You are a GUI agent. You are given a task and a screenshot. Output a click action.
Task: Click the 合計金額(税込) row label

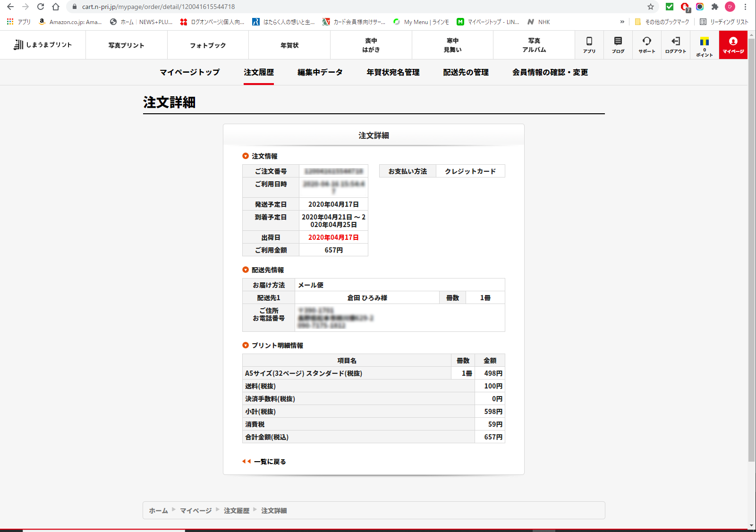[x=267, y=437]
